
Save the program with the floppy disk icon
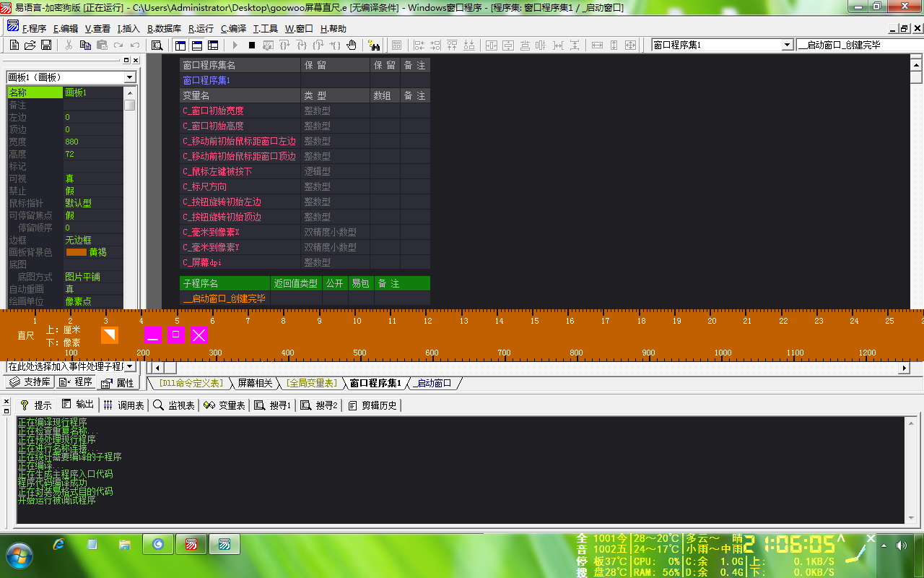[x=46, y=45]
